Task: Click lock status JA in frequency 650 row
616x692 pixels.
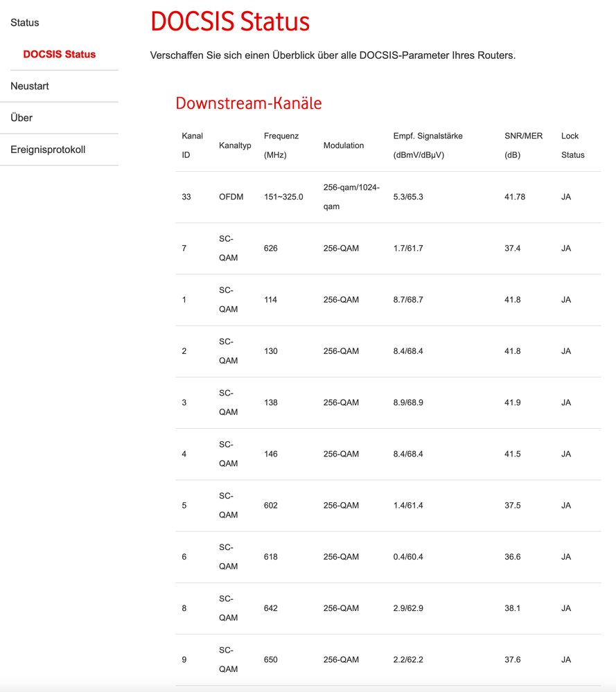Action: point(566,659)
